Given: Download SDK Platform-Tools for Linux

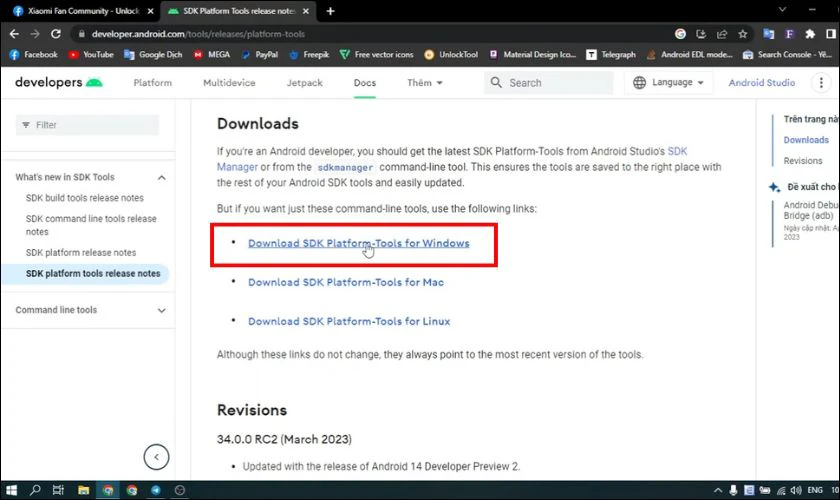Looking at the screenshot, I should (349, 322).
